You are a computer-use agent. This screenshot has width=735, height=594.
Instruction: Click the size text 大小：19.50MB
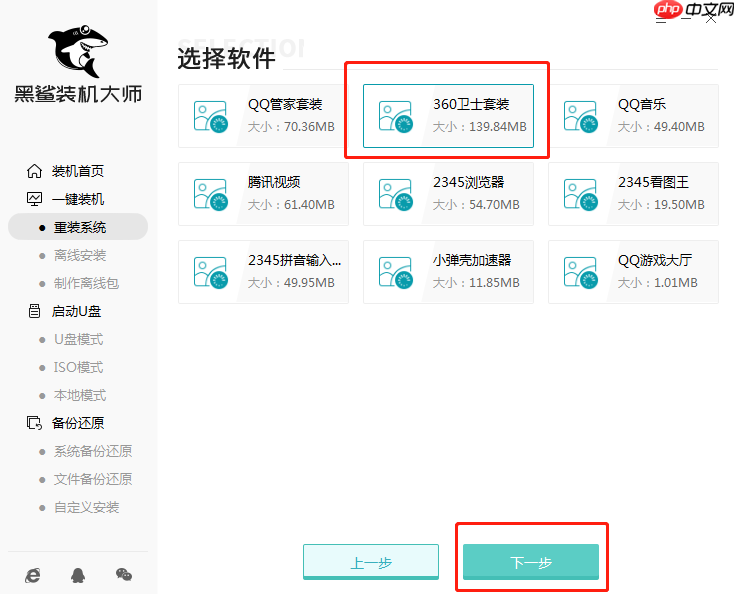(x=661, y=204)
